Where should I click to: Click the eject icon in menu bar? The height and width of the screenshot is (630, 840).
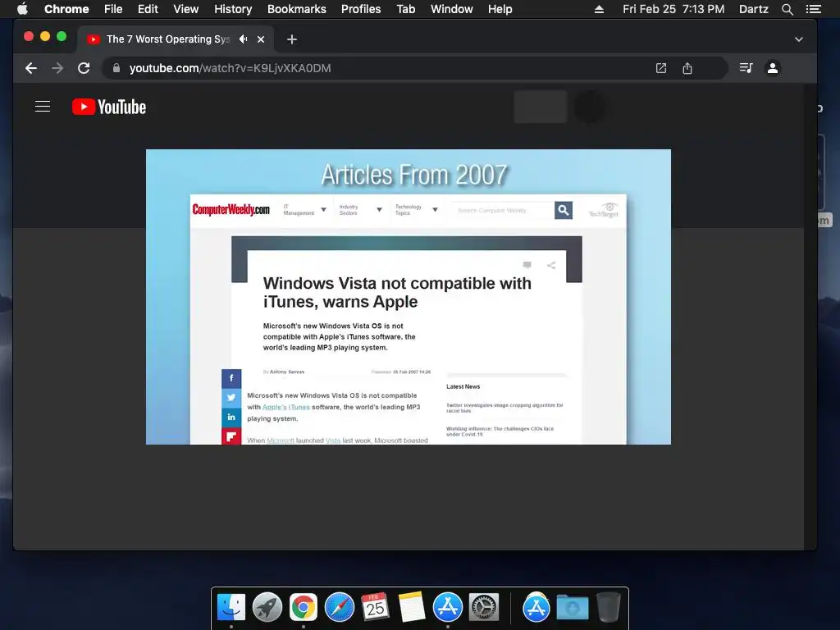pos(599,9)
